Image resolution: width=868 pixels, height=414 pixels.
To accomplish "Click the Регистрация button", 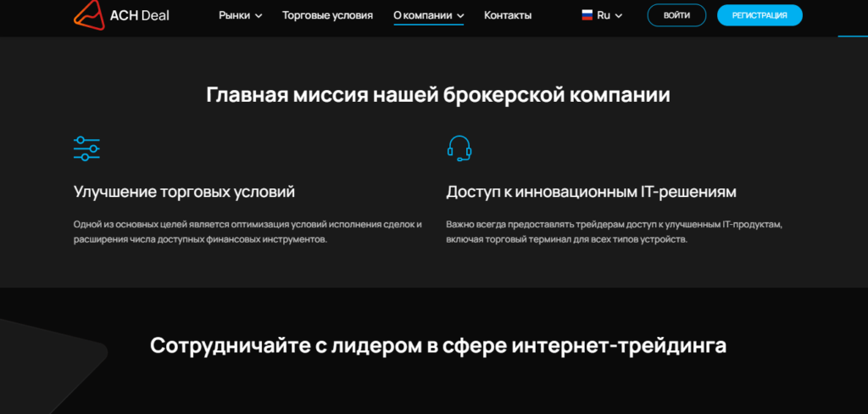I will (759, 15).
